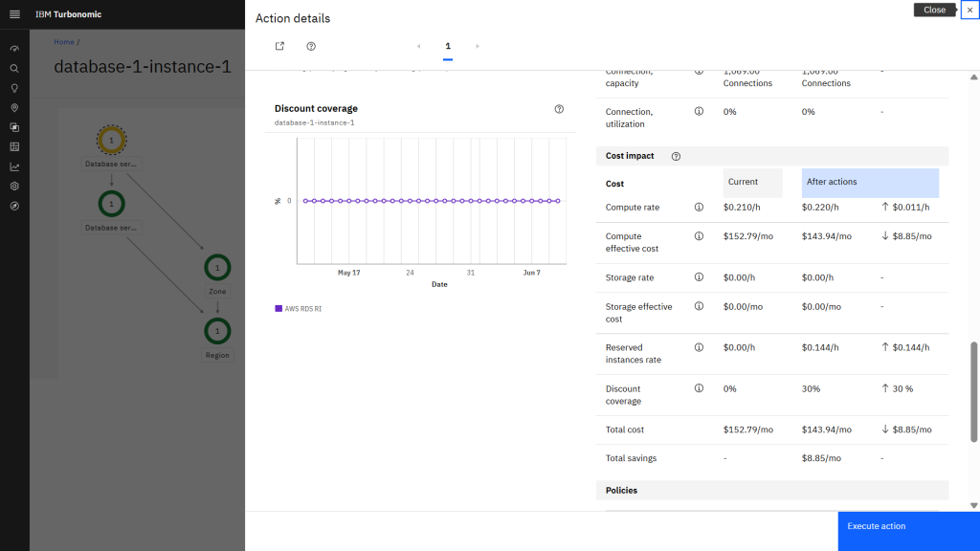Viewport: 980px width, 551px height.
Task: Open the location pin Place icon in sidebar
Action: coord(14,108)
